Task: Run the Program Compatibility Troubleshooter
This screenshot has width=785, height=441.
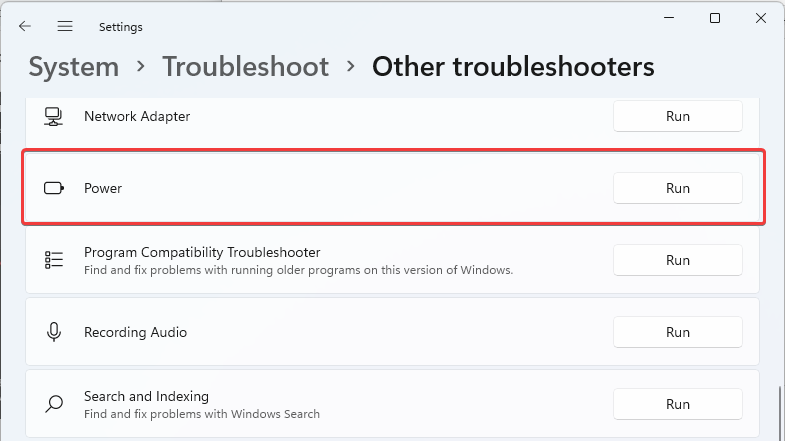Action: (677, 260)
